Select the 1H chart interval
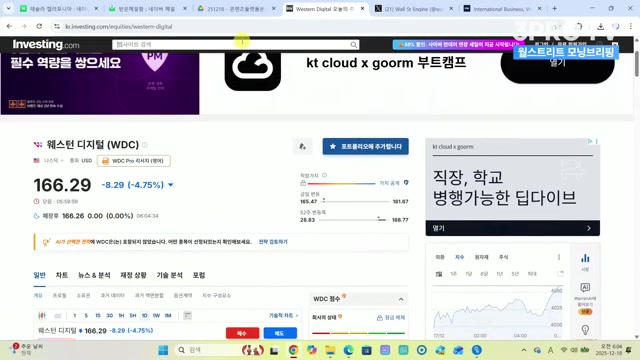 (x=121, y=316)
